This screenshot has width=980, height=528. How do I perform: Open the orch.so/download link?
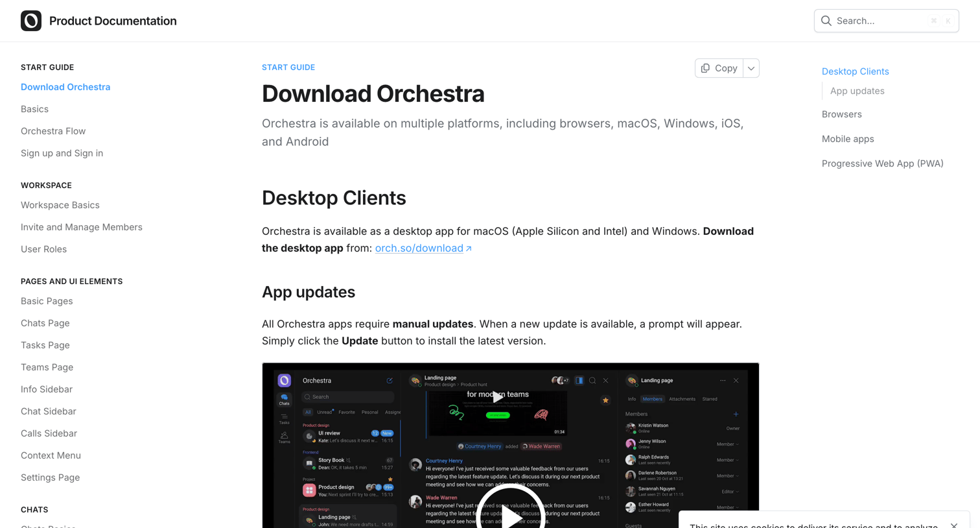[419, 248]
